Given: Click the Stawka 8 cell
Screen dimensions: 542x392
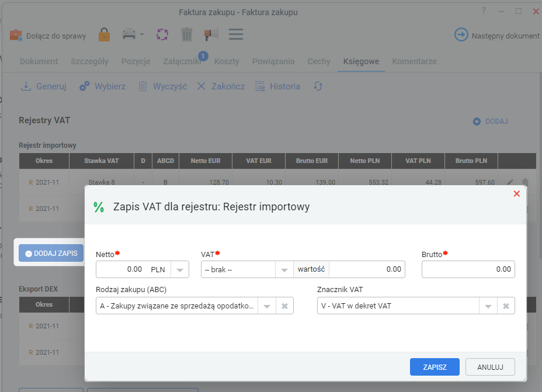Looking at the screenshot, I should tap(101, 182).
